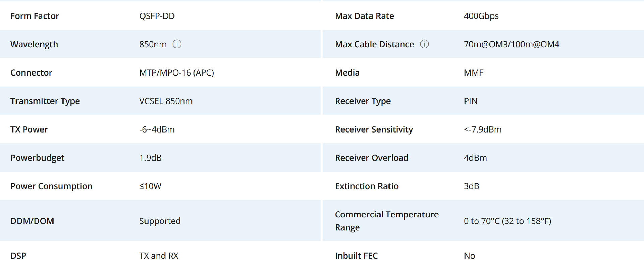Select the Receiver Sensitivity value <-7.9dBm

(483, 129)
